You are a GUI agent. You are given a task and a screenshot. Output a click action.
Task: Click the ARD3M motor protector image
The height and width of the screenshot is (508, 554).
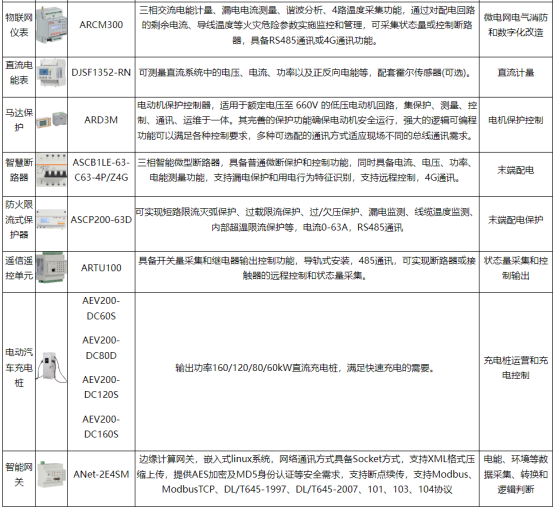click(52, 120)
